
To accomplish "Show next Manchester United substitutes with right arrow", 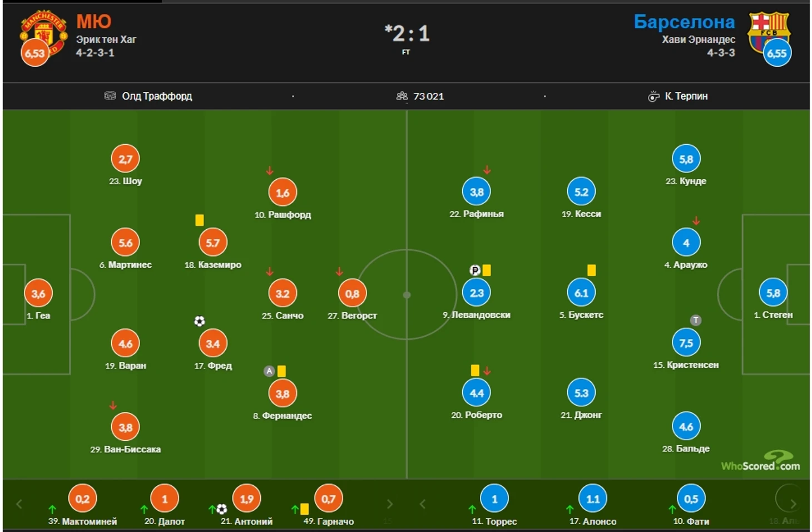I will [390, 504].
